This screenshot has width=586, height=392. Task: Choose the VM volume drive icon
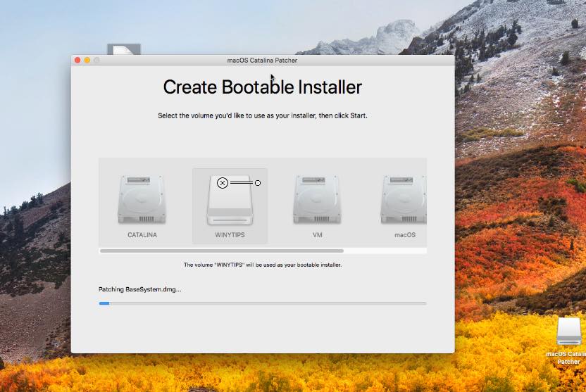coord(317,199)
